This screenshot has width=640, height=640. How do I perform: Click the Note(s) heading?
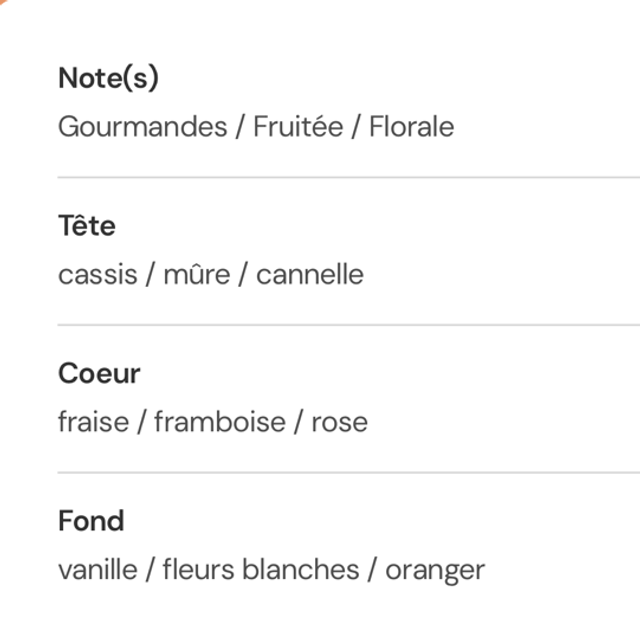click(x=108, y=78)
